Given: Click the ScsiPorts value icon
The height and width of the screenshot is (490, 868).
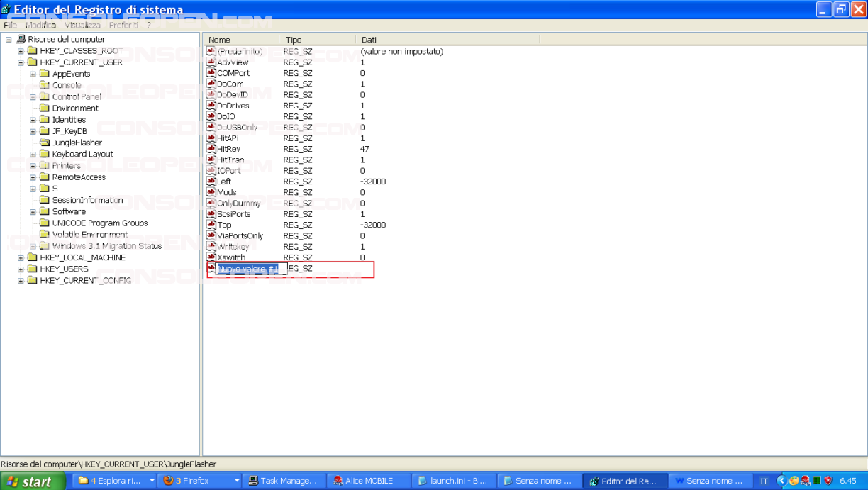Looking at the screenshot, I should [211, 214].
